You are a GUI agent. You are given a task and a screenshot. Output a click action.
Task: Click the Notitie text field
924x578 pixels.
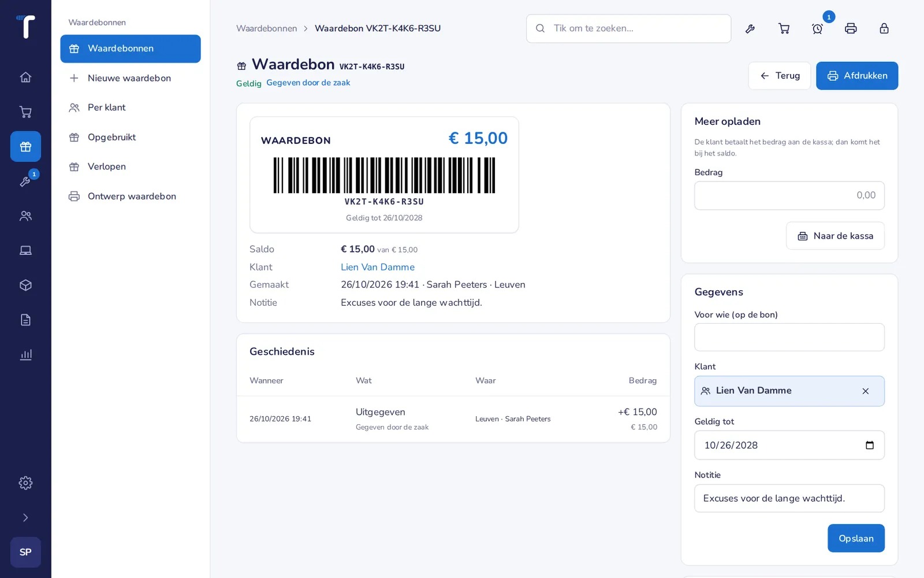[789, 498]
